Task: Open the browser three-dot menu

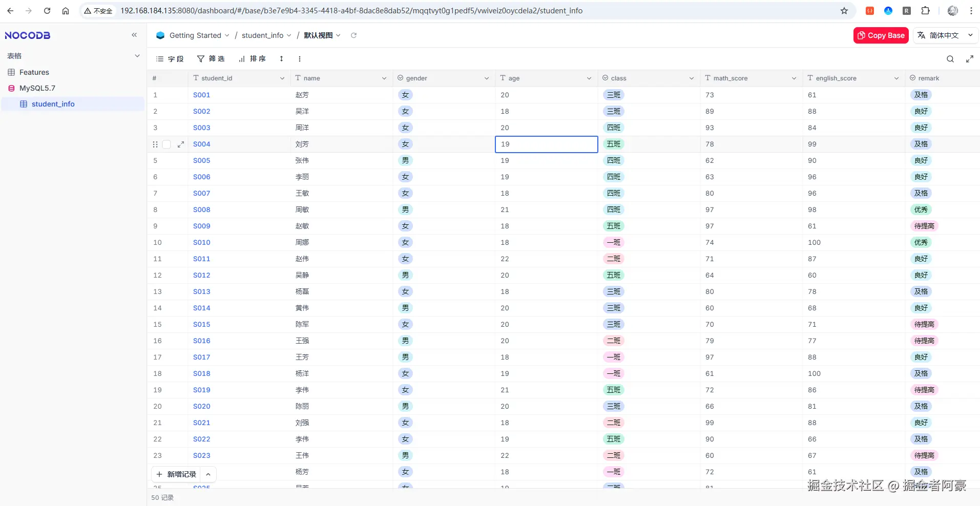Action: [x=971, y=11]
